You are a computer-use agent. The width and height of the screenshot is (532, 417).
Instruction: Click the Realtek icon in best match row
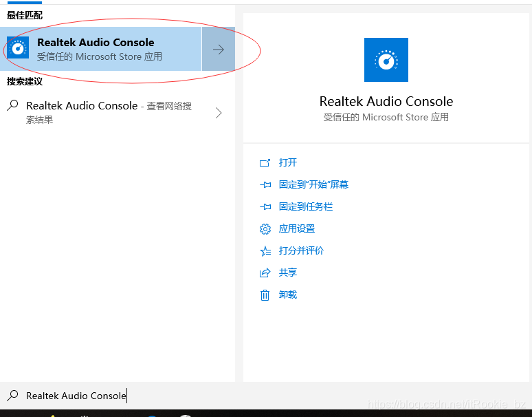(18, 48)
